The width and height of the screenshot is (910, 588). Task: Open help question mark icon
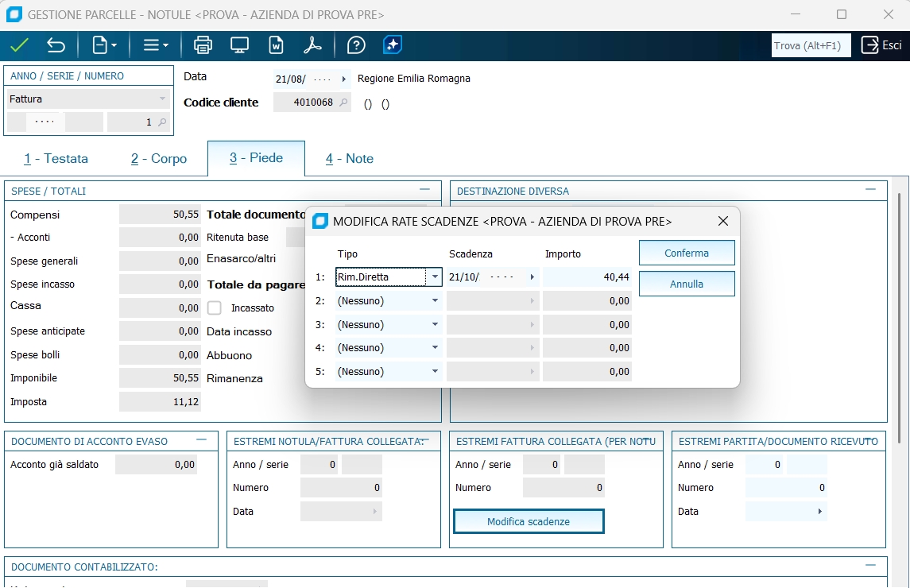356,45
